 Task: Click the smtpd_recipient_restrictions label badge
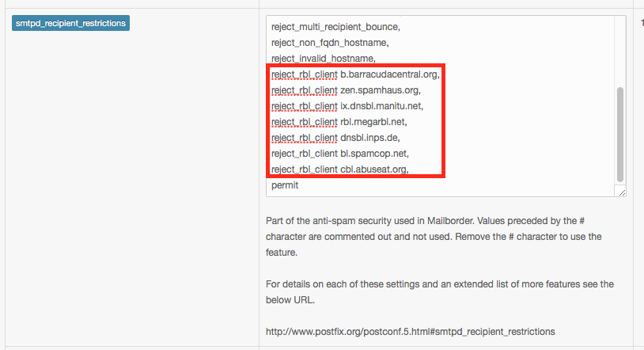(x=70, y=23)
